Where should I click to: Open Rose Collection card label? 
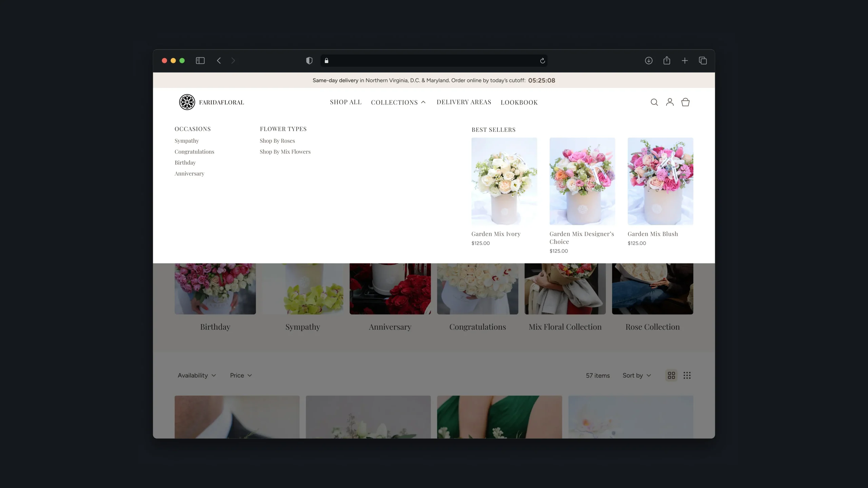click(x=652, y=327)
